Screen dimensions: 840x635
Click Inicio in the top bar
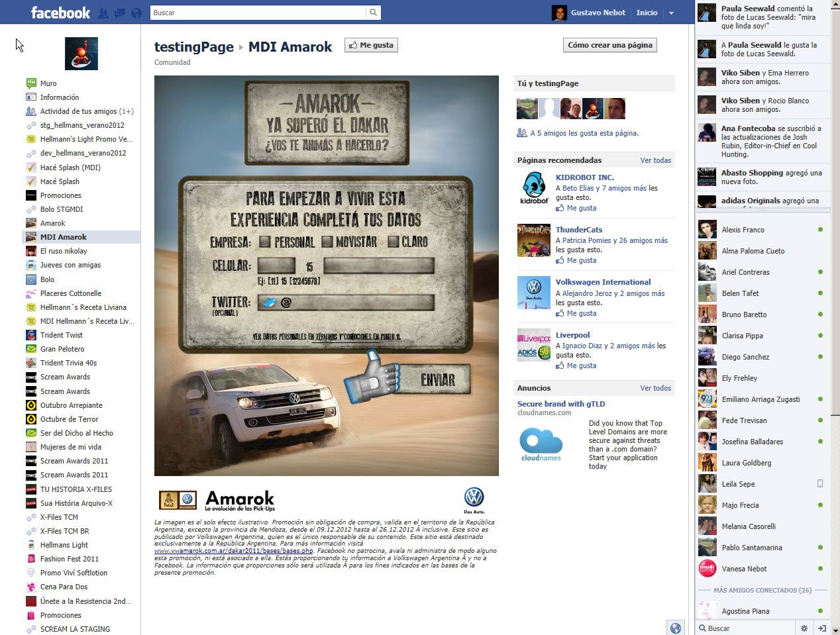click(647, 13)
